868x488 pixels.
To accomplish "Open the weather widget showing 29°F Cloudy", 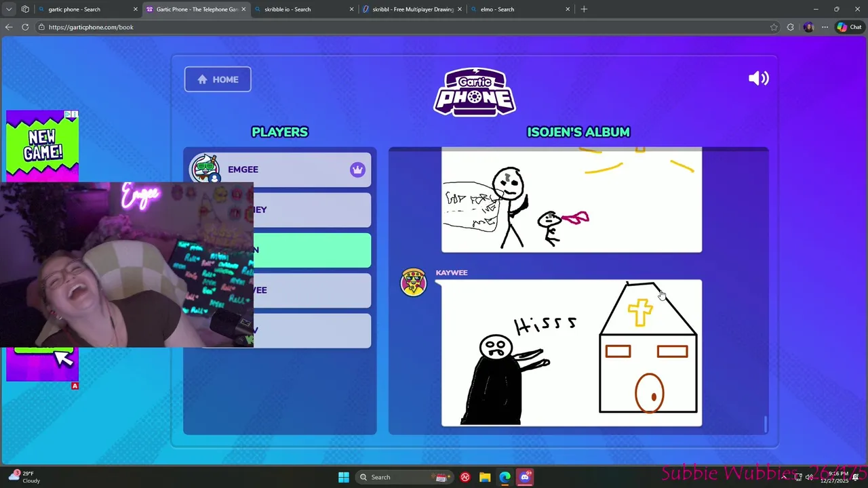I will [x=24, y=477].
